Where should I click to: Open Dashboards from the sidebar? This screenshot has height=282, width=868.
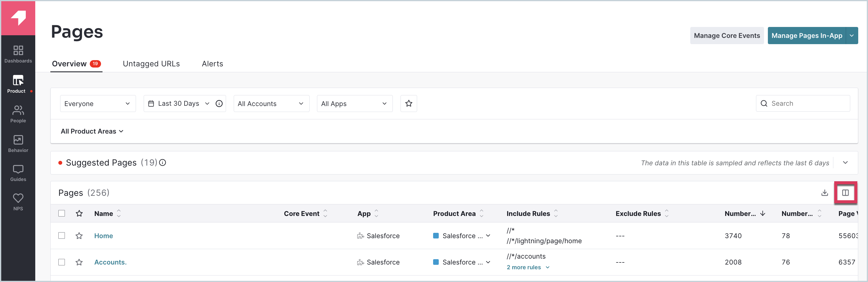(18, 54)
